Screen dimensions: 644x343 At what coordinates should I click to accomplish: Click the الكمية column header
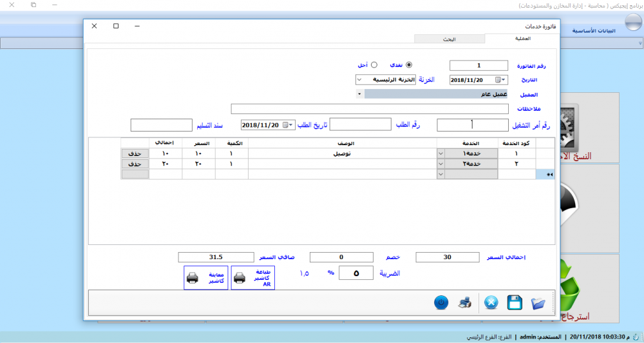(x=232, y=143)
